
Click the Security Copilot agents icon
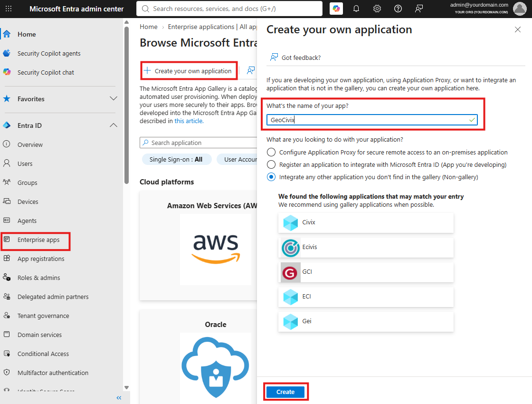coord(7,53)
